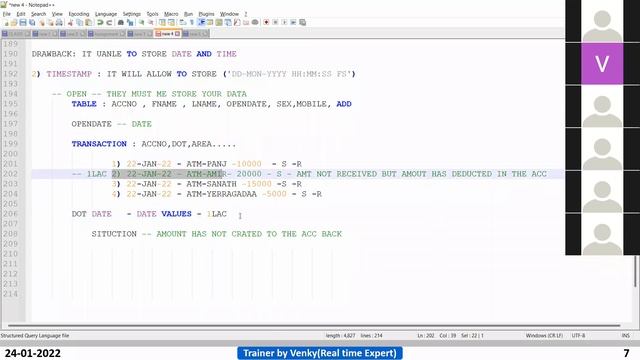The image size is (640, 360).
Task: Open the Edit menu
Action: (x=21, y=14)
